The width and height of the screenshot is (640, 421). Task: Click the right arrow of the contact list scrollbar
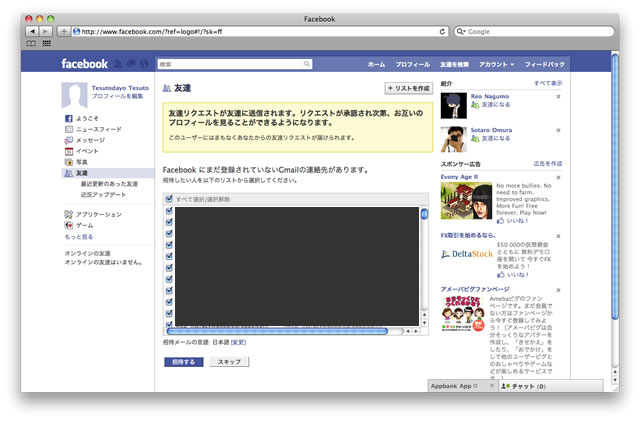pos(416,331)
